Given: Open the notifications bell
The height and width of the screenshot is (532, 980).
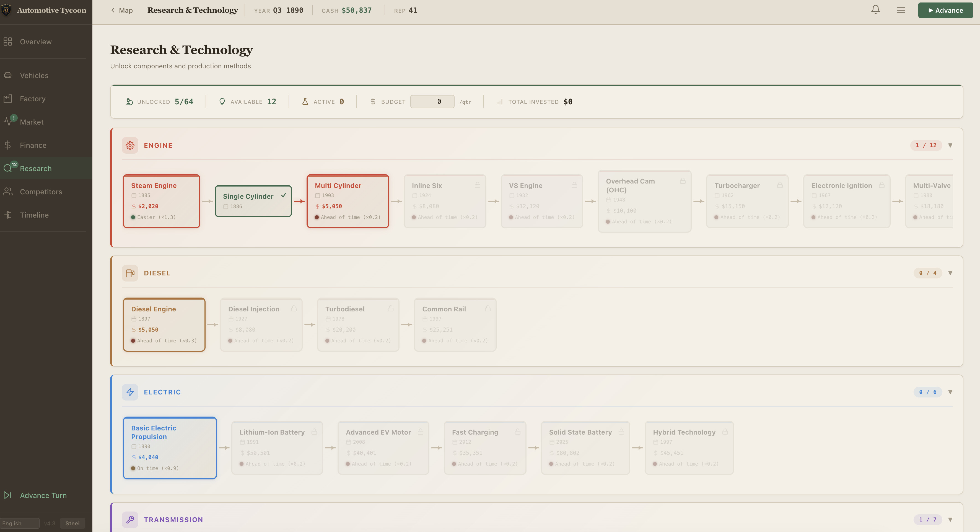Looking at the screenshot, I should (x=875, y=10).
